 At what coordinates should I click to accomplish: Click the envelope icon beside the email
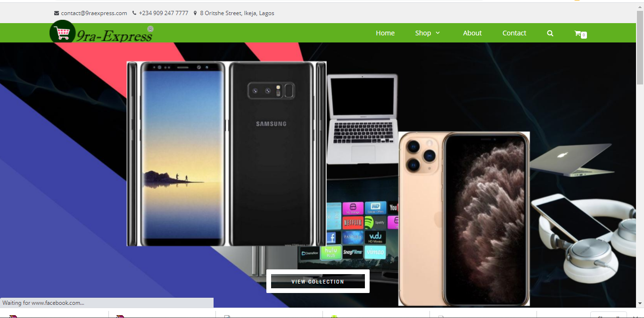coord(57,13)
